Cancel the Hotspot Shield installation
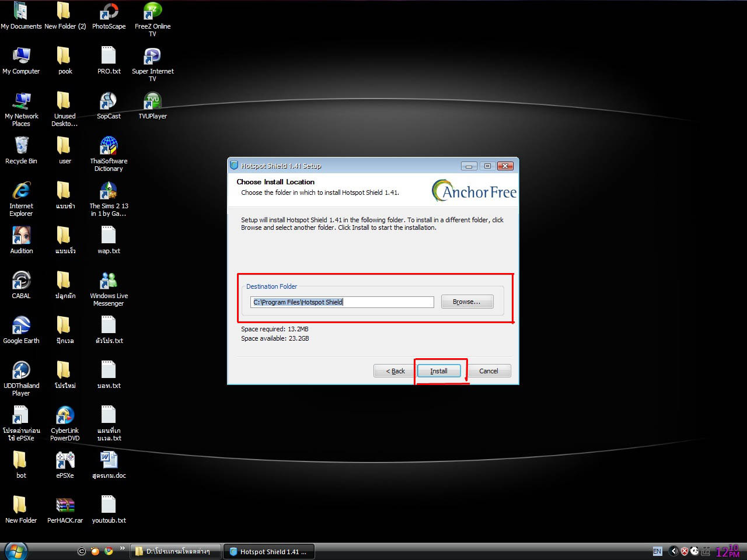747x560 pixels. click(488, 371)
